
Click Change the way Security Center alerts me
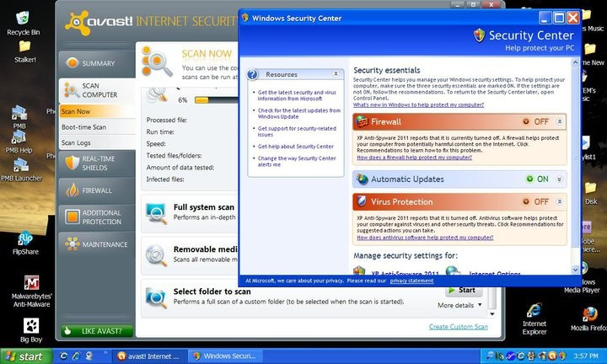pyautogui.click(x=297, y=161)
